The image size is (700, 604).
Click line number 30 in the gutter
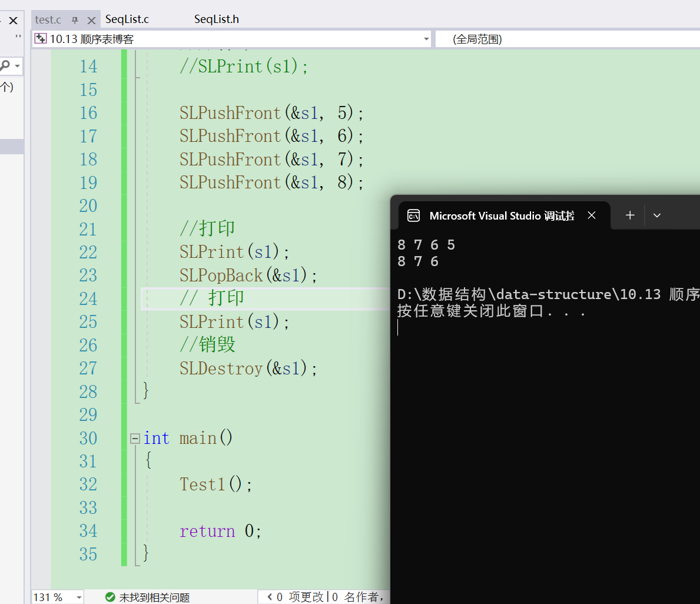pyautogui.click(x=88, y=438)
